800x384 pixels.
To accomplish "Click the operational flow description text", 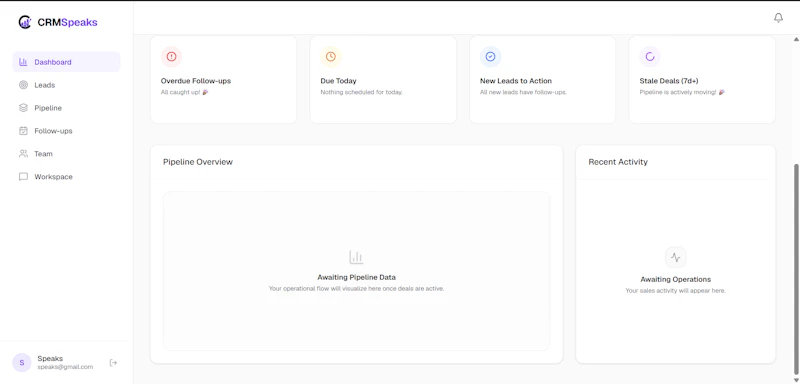I will pos(356,289).
